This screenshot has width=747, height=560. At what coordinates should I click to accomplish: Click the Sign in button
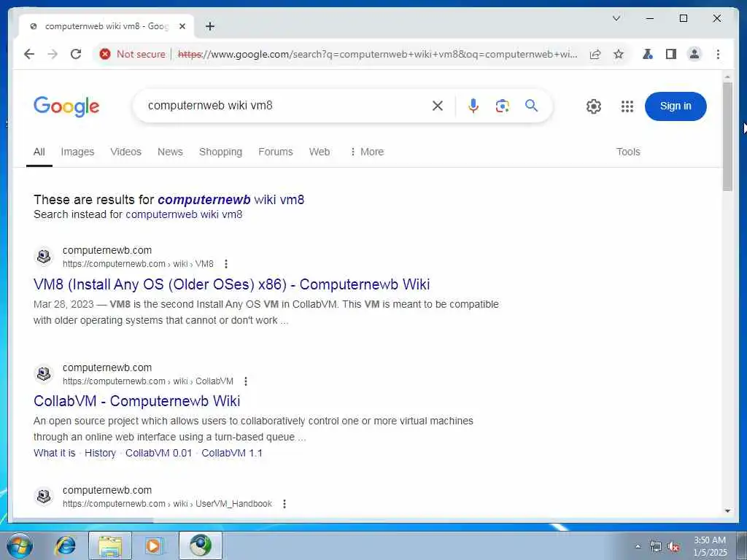(x=675, y=106)
